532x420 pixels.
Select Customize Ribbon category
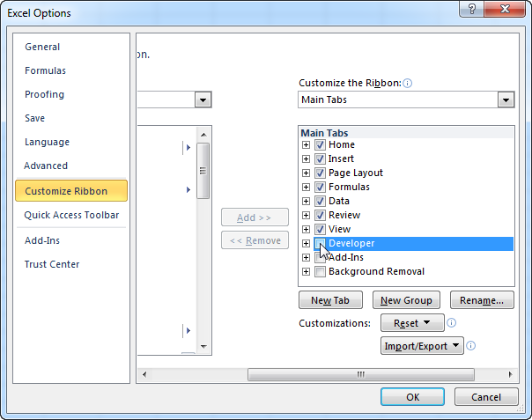click(71, 191)
